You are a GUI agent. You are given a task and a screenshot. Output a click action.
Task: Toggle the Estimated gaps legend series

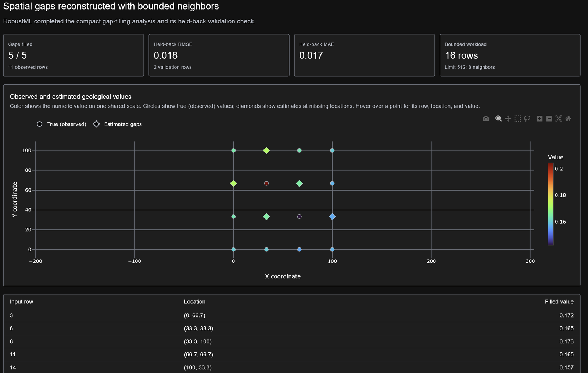coord(117,124)
